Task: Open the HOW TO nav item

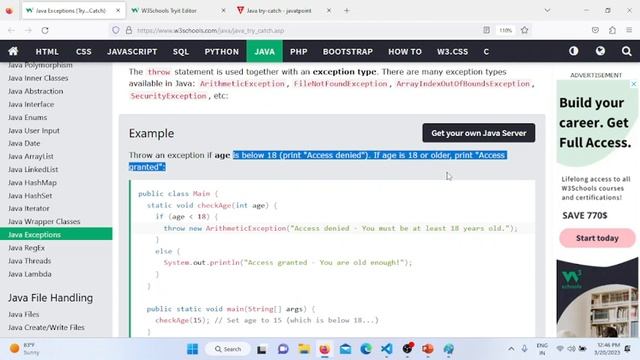Action: [x=405, y=52]
